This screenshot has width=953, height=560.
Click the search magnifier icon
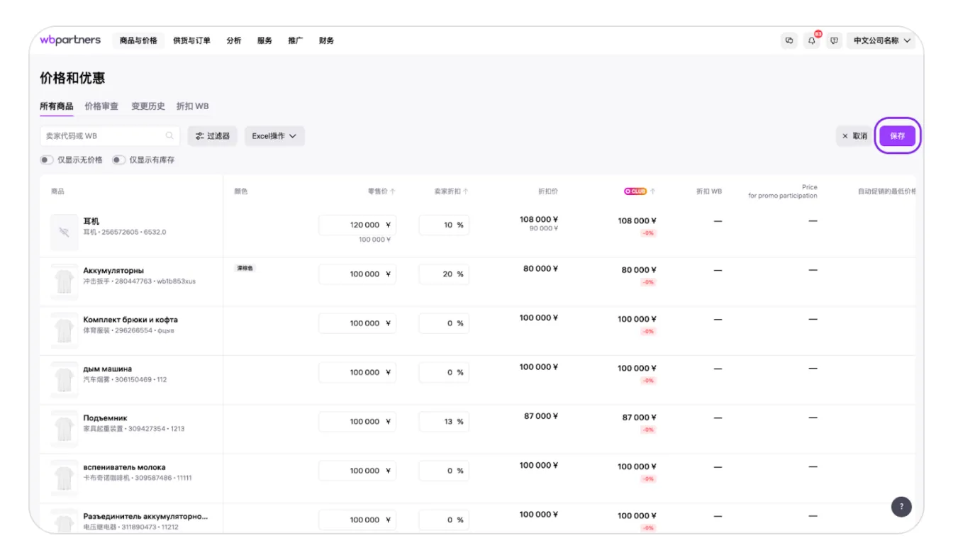pyautogui.click(x=169, y=135)
